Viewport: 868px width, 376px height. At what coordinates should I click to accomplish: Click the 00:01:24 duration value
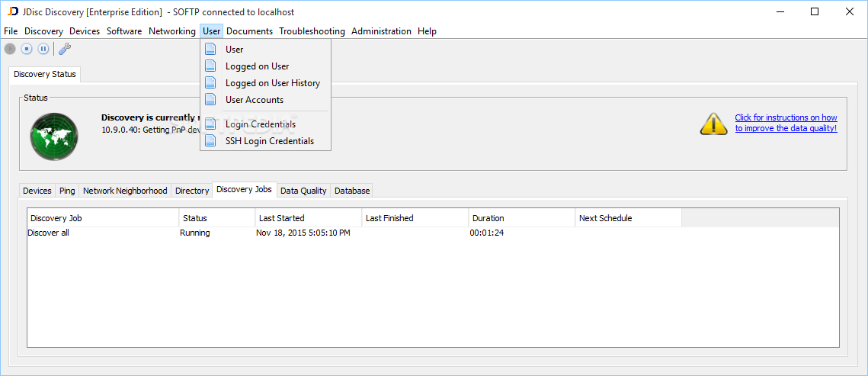click(x=487, y=233)
